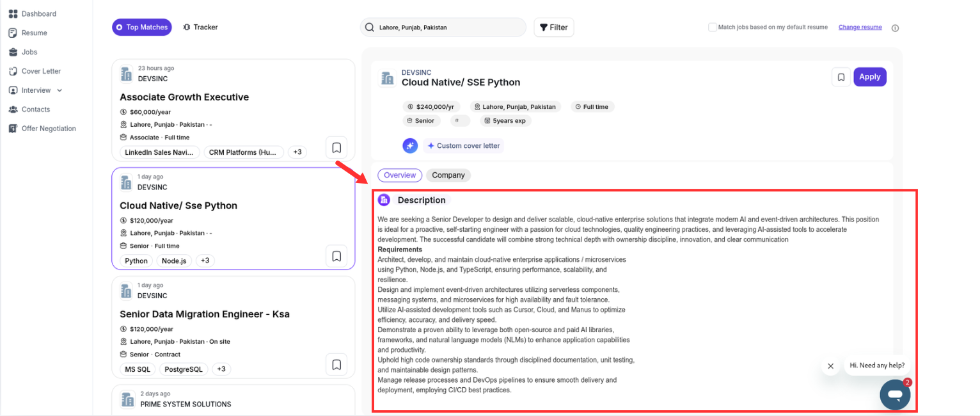Click the Node.js skill tag
980x416 pixels.
[174, 260]
